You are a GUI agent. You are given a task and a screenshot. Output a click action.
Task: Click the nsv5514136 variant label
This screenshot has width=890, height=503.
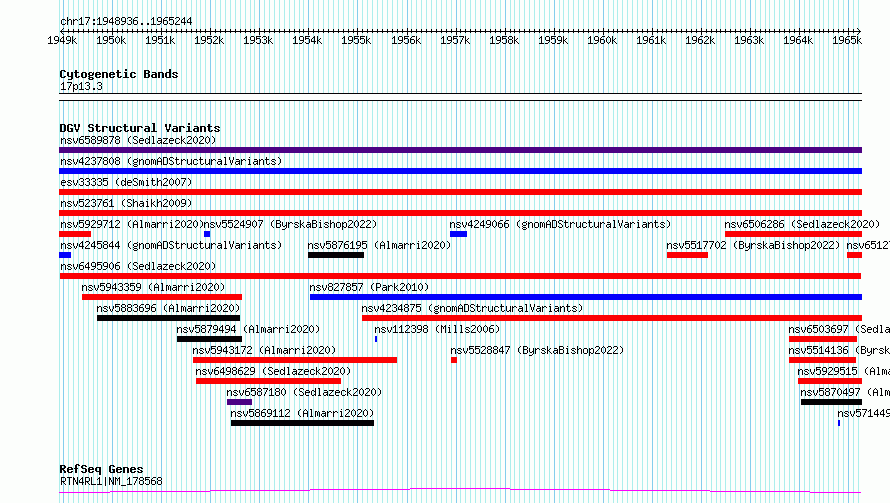[839, 350]
